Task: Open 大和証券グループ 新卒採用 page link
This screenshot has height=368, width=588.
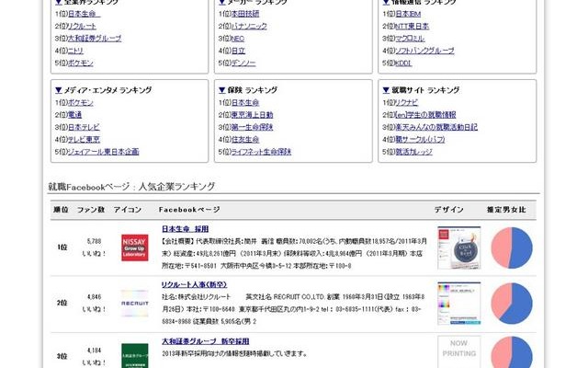Action: point(206,341)
